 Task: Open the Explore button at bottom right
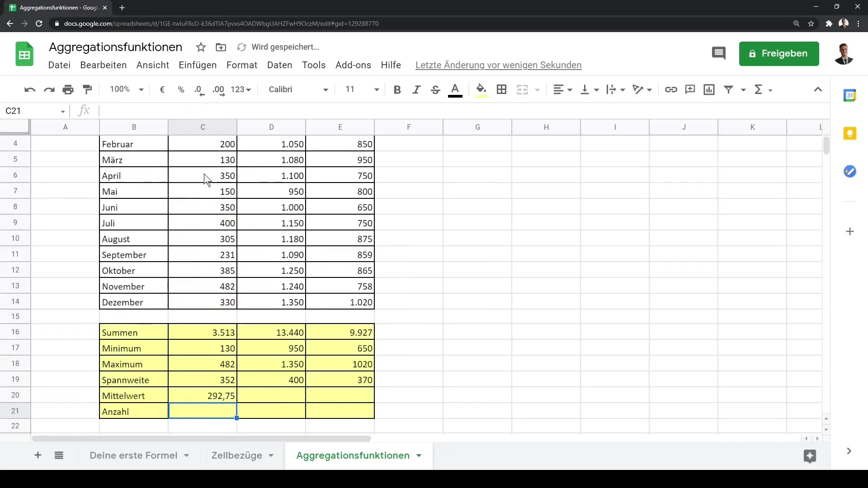810,456
